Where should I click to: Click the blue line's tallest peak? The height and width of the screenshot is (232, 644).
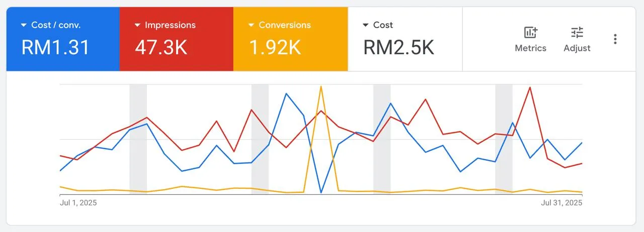pyautogui.click(x=286, y=93)
